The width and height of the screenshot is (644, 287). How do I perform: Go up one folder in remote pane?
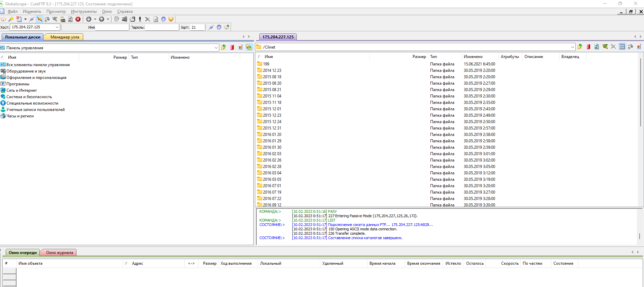pos(580,47)
